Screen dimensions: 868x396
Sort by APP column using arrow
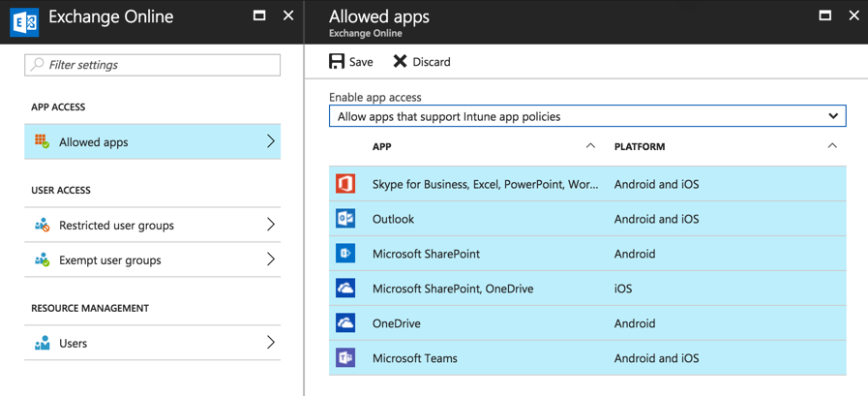(x=590, y=146)
